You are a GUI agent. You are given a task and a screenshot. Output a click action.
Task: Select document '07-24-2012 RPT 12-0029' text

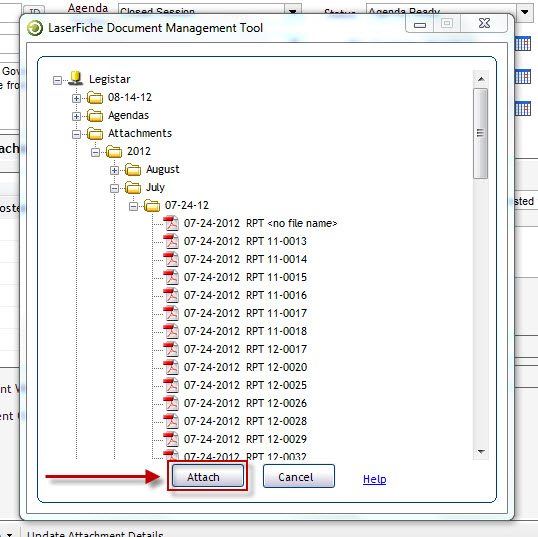[x=245, y=439]
